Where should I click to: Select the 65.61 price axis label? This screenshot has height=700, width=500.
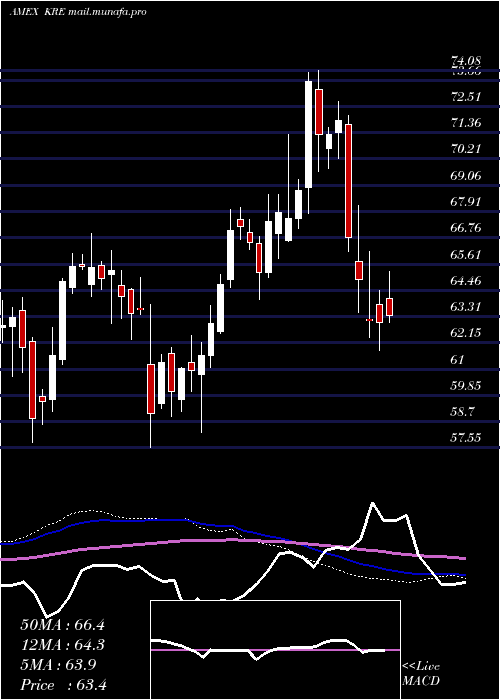pos(466,254)
